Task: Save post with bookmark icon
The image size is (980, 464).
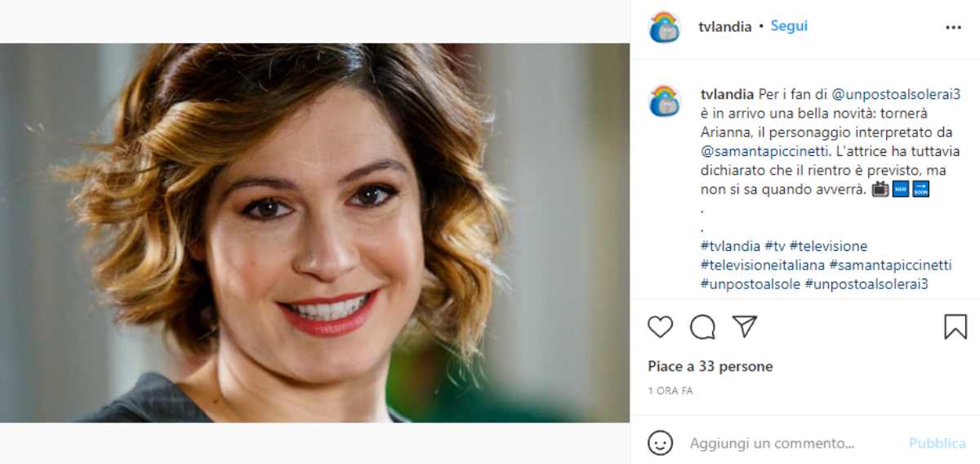Action: tap(955, 327)
